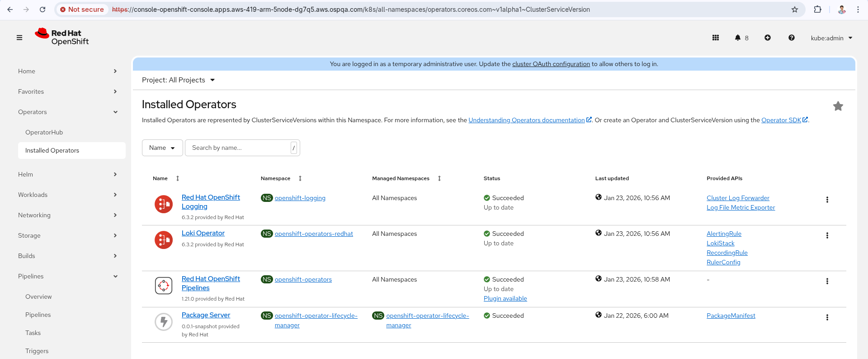Open the notifications bell
Viewport: 868px width, 359px height.
pos(738,38)
